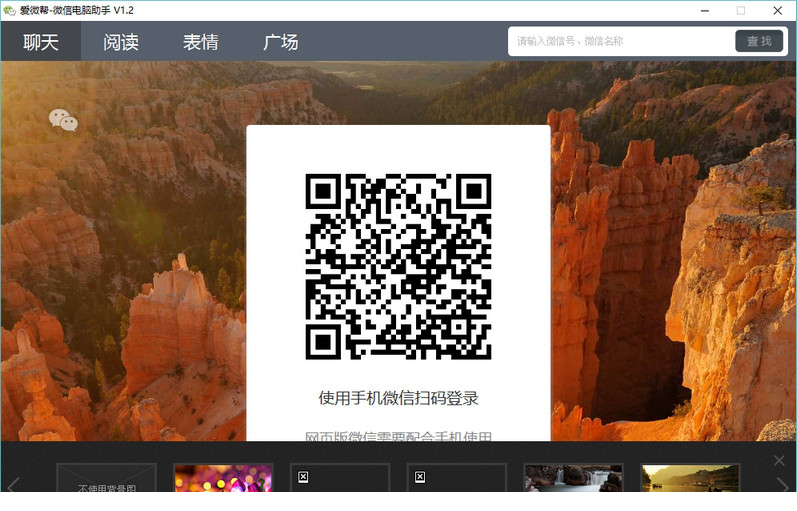
Task: Choose the waterfall rocks background thumbnail
Action: pyautogui.click(x=573, y=478)
